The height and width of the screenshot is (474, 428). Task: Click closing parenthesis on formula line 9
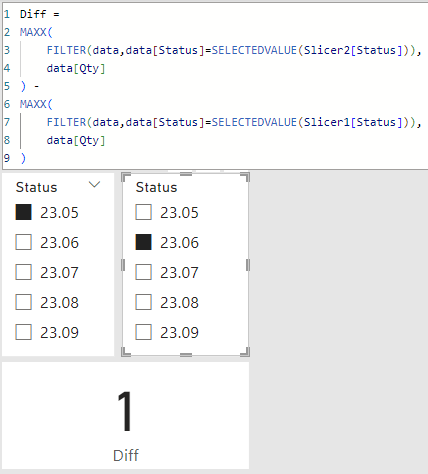(23, 158)
